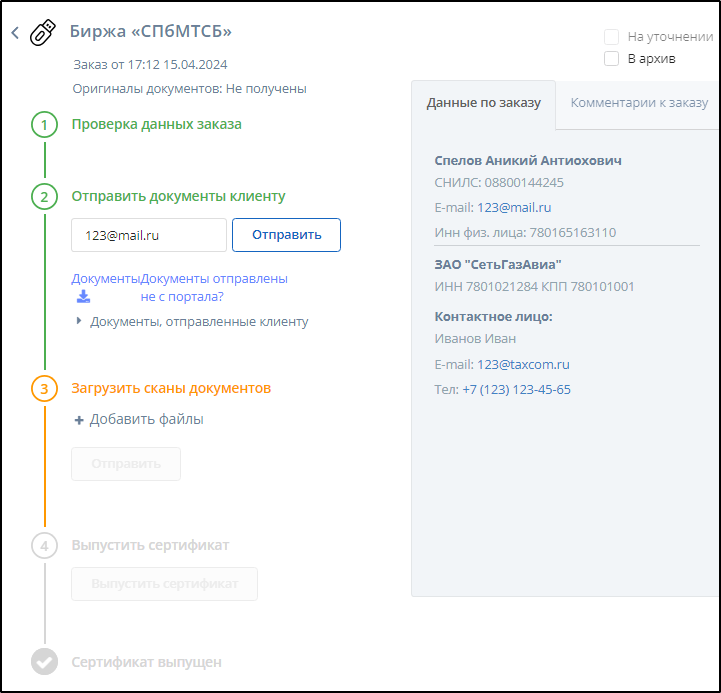Image resolution: width=721 pixels, height=693 pixels.
Task: Click the download documents icon
Action: pyautogui.click(x=84, y=296)
